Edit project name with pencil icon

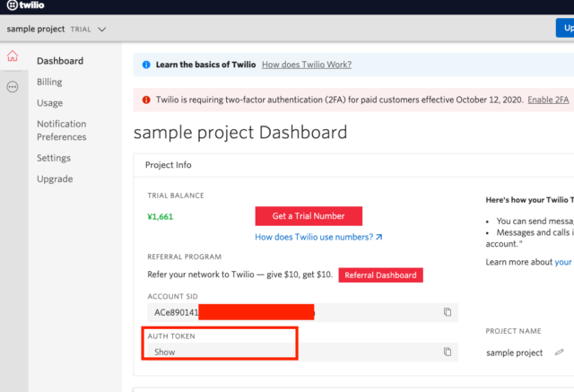coord(559,353)
